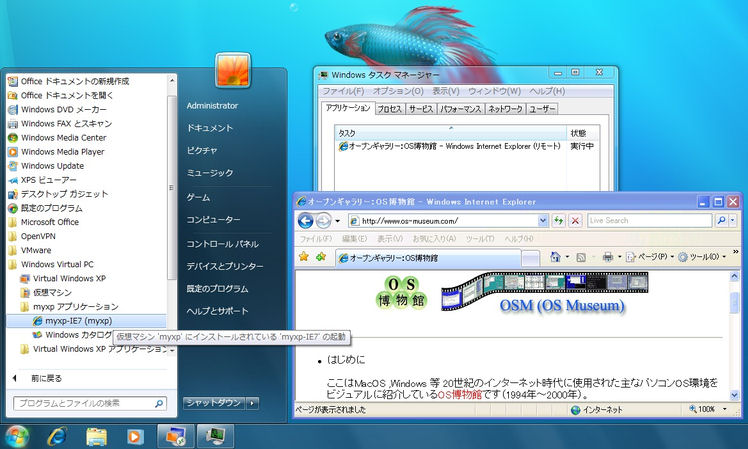Click 前に戻る in Start menu

click(x=46, y=378)
